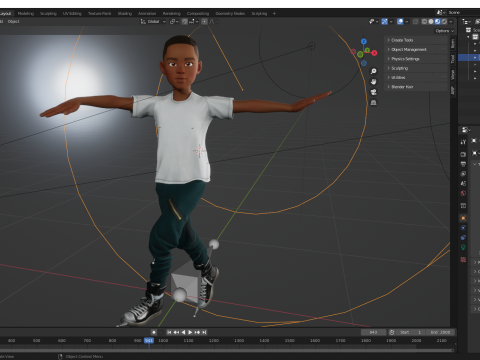Expand the Physics Settings panel
The width and height of the screenshot is (480, 360).
415,59
